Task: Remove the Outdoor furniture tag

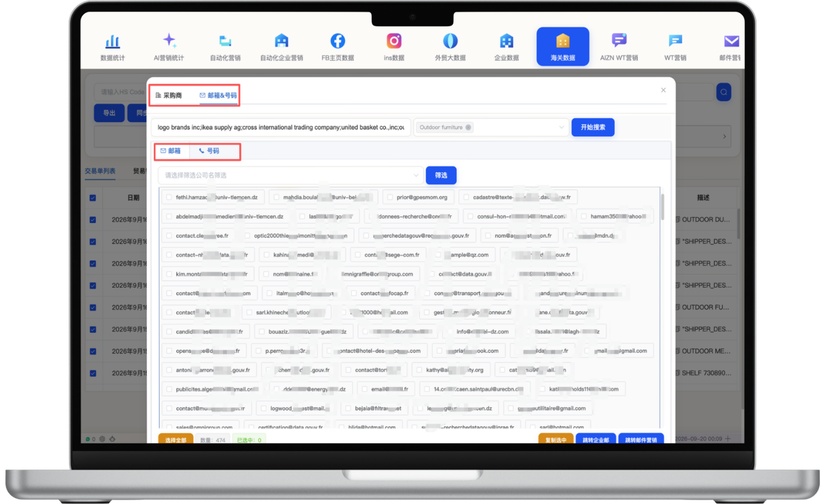Action: click(x=468, y=127)
